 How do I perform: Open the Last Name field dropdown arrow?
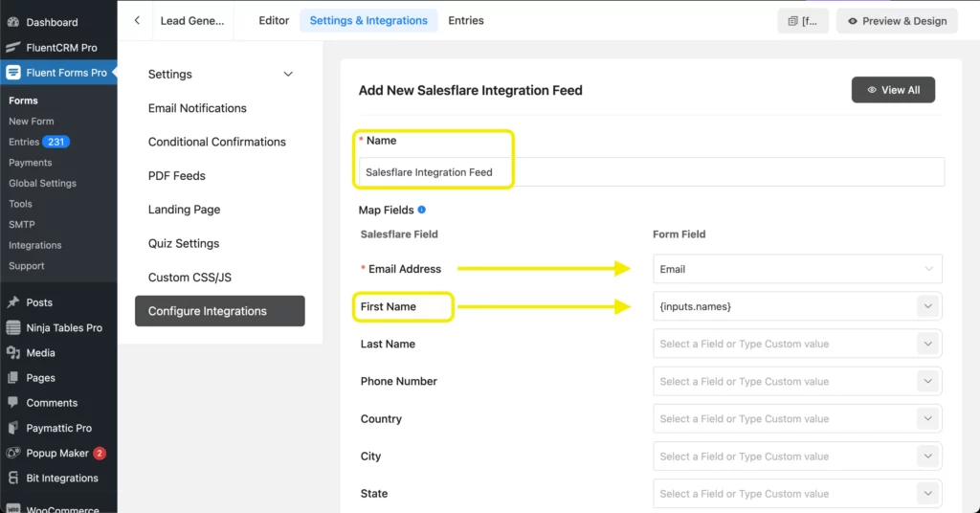point(927,344)
